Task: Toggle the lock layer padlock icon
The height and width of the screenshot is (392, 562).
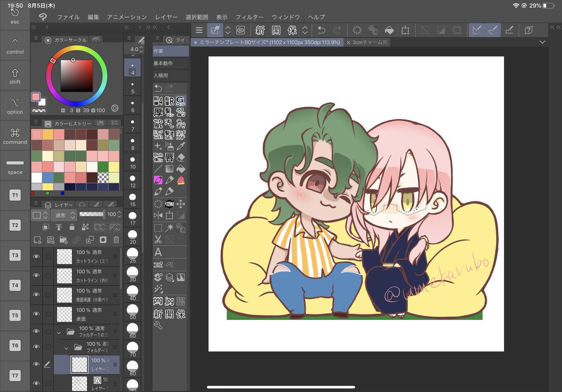Action: click(72, 227)
